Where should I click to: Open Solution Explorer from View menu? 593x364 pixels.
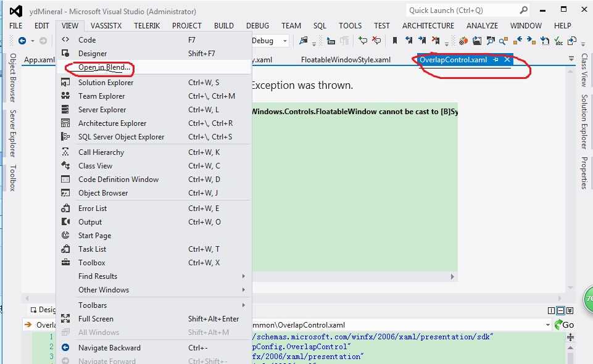tap(154, 83)
